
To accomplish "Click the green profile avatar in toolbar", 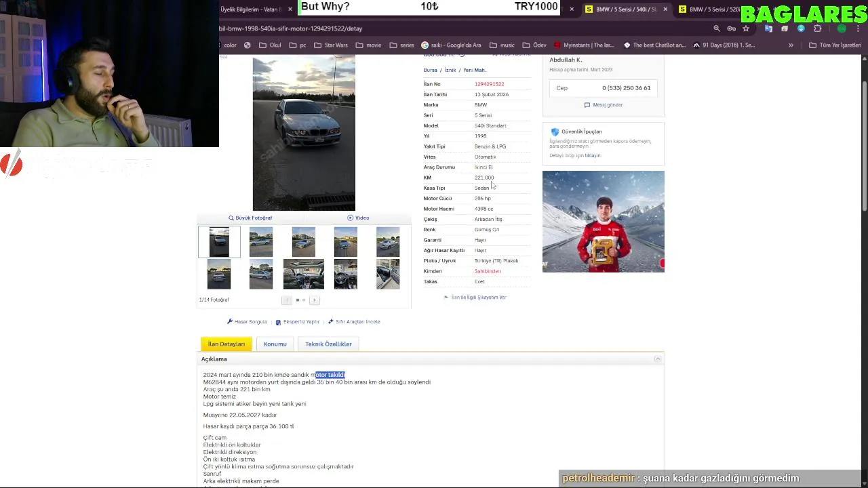I will [842, 28].
